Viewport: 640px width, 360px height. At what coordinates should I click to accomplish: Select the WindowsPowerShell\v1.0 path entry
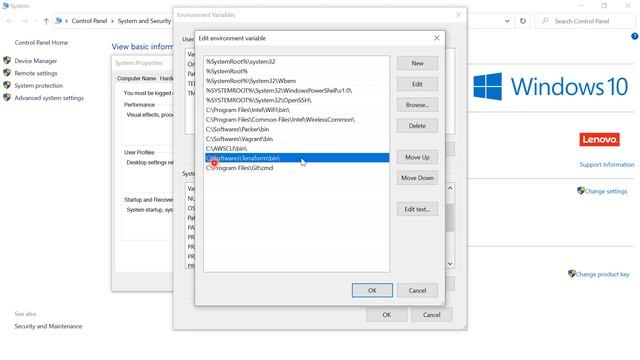tap(296, 91)
